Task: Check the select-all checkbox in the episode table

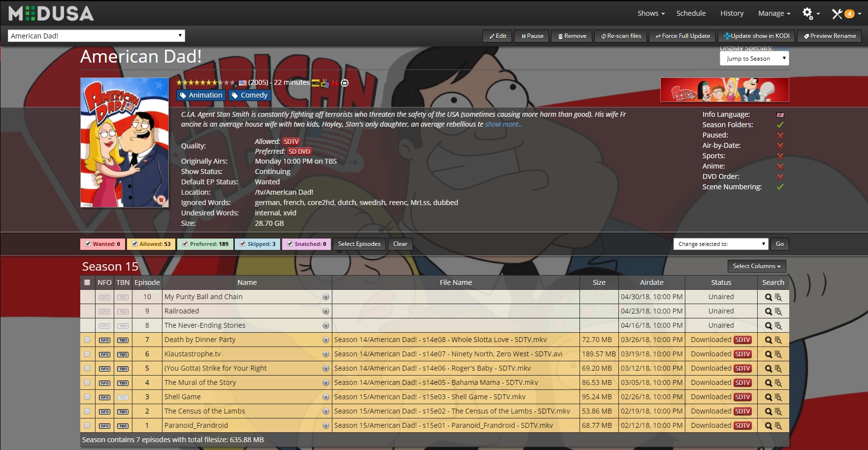Action: [x=87, y=282]
